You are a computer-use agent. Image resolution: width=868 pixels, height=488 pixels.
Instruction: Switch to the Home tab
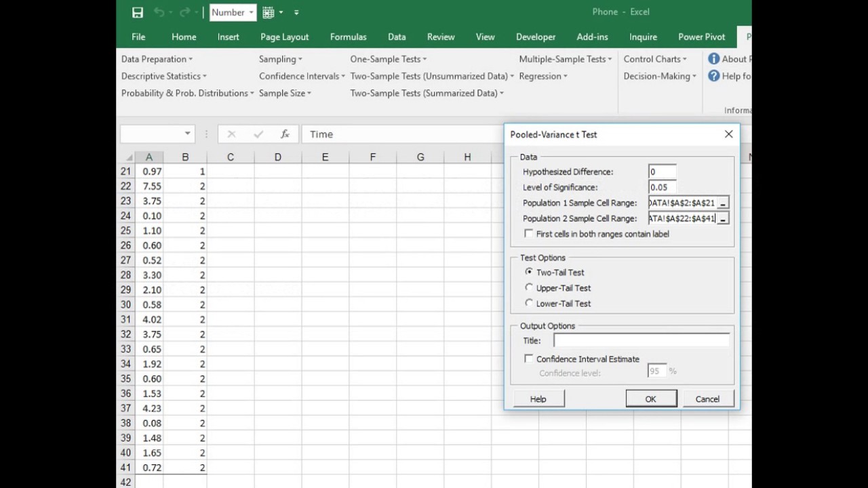point(184,37)
